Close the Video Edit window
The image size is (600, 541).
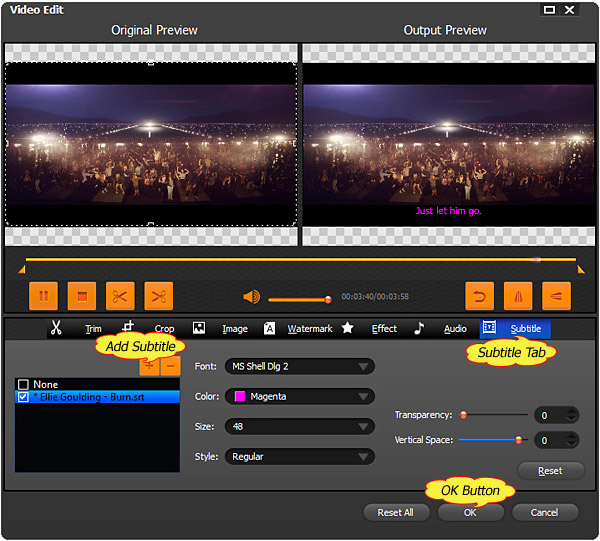pyautogui.click(x=569, y=10)
